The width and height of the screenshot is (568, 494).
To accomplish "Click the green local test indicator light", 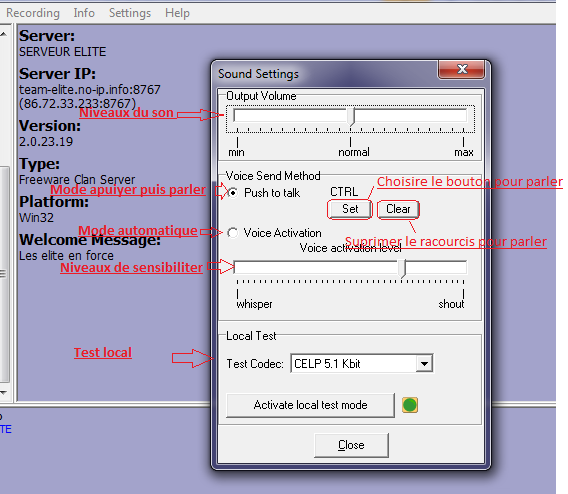I will pos(410,405).
